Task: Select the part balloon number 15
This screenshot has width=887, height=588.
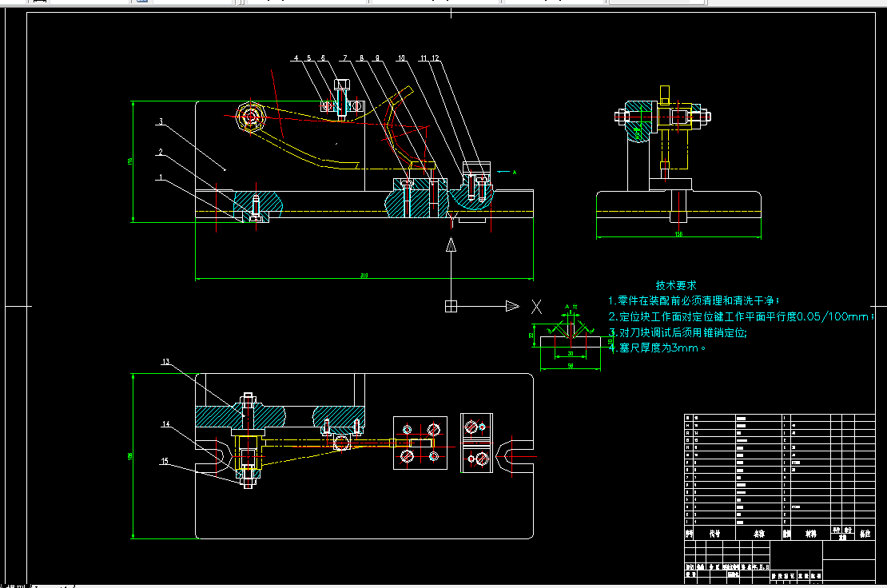Action: pyautogui.click(x=165, y=461)
